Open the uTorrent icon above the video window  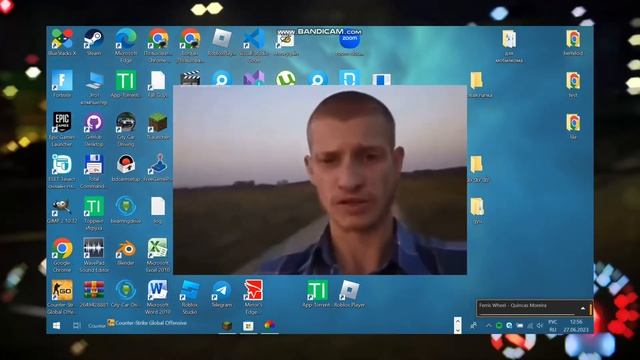(x=286, y=78)
